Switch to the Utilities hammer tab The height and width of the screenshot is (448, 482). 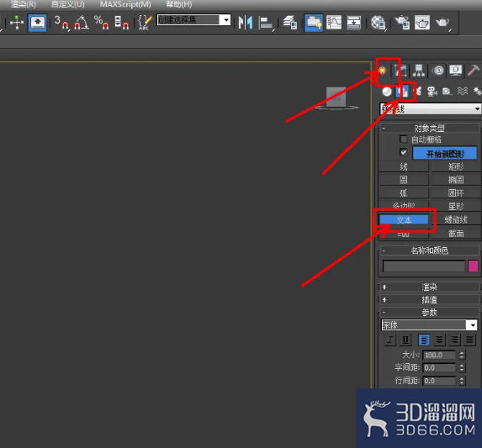pyautogui.click(x=474, y=71)
